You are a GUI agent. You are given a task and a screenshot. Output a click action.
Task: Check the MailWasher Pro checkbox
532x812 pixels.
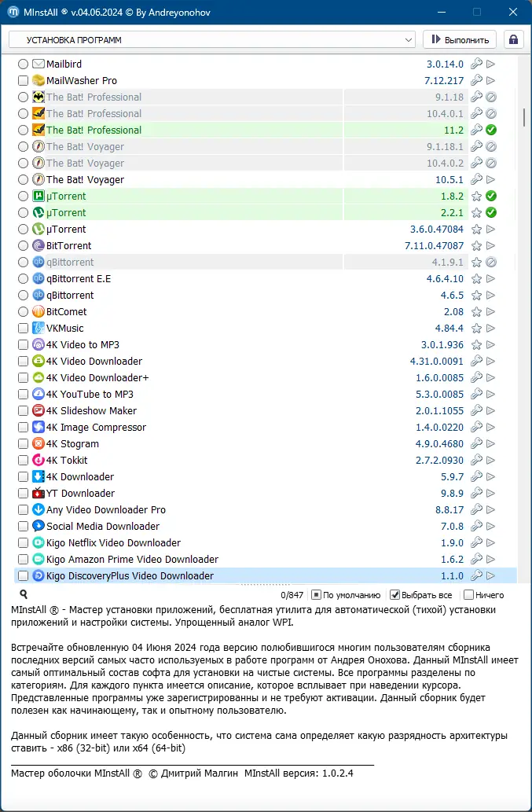(x=23, y=81)
